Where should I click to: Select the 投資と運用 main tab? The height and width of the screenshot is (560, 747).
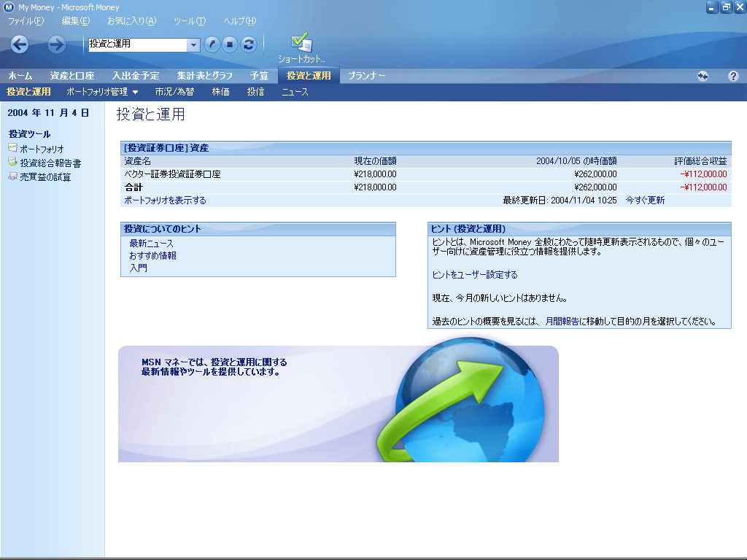pos(309,76)
